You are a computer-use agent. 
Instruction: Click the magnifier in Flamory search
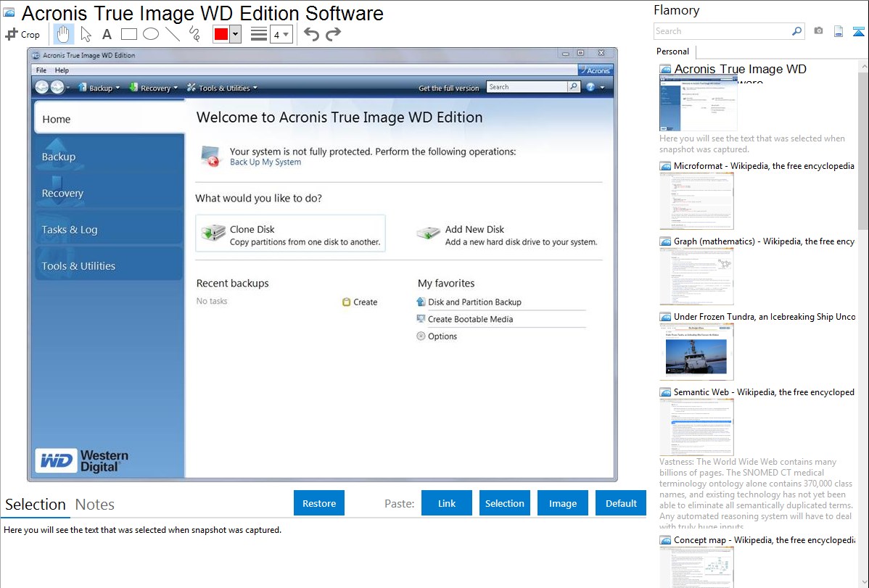click(x=796, y=31)
